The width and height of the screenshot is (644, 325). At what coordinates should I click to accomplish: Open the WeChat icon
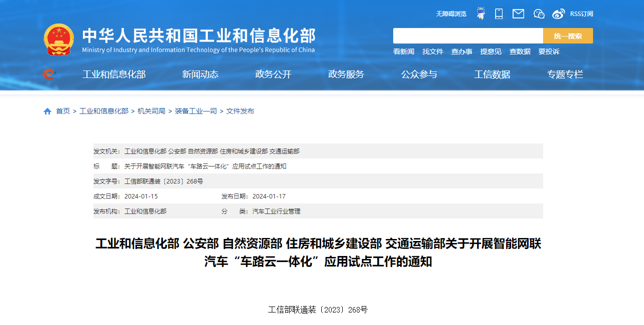[x=539, y=13]
